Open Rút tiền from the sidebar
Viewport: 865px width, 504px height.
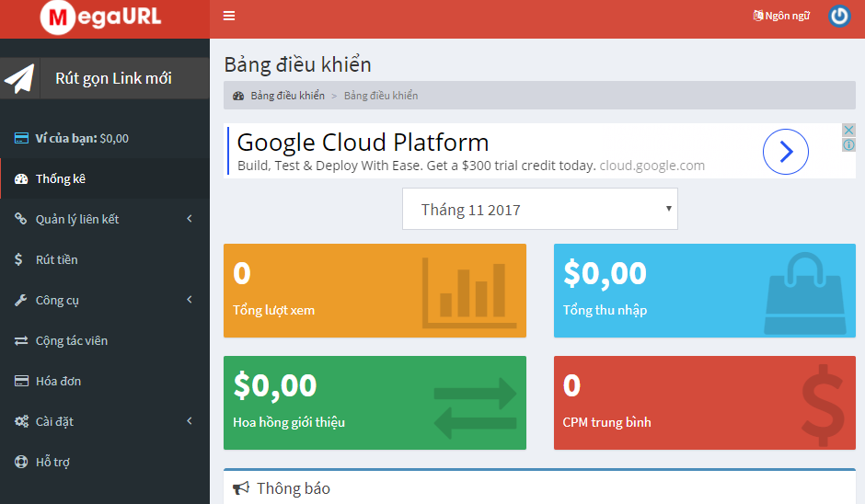tap(57, 259)
